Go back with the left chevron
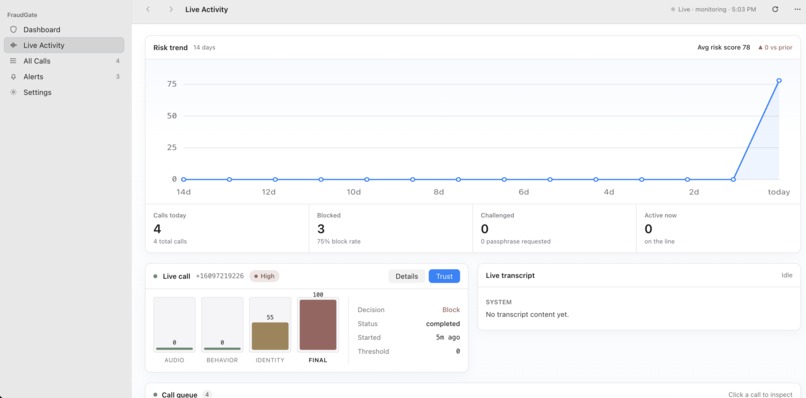The height and width of the screenshot is (398, 806). 148,9
